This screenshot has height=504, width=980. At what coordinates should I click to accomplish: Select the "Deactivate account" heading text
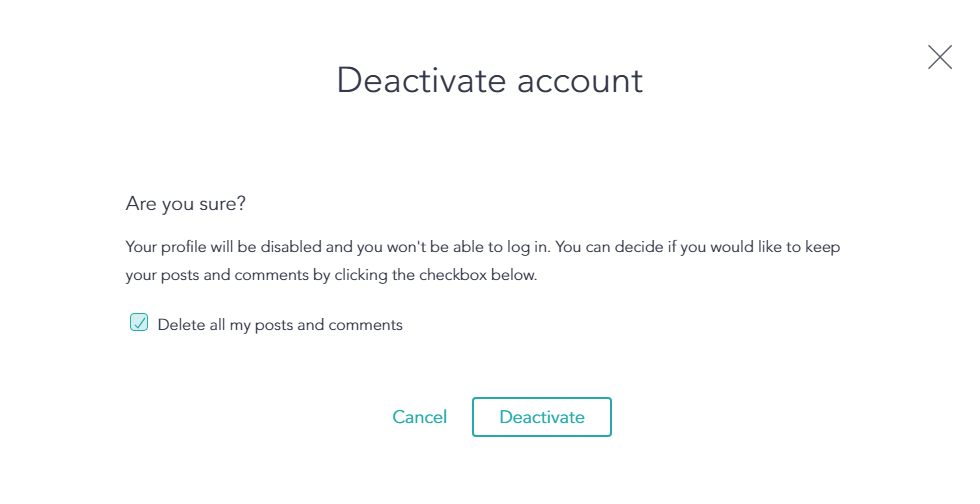point(489,80)
